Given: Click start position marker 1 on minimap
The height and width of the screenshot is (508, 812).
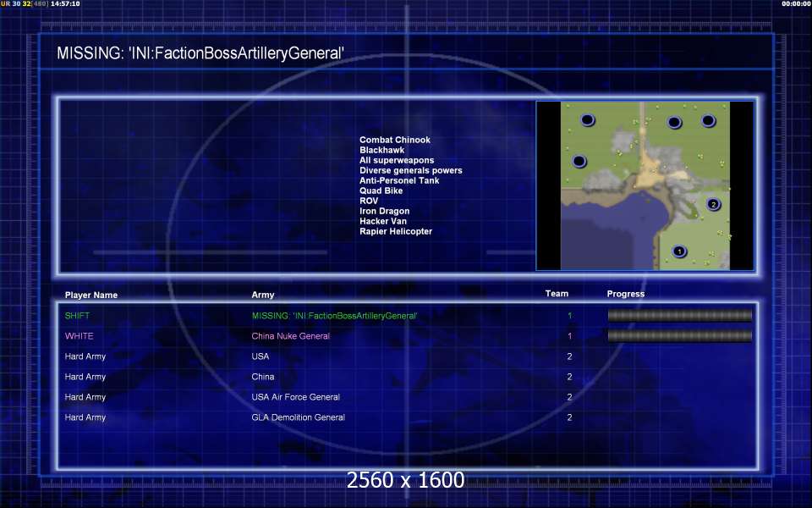Looking at the screenshot, I should (679, 251).
